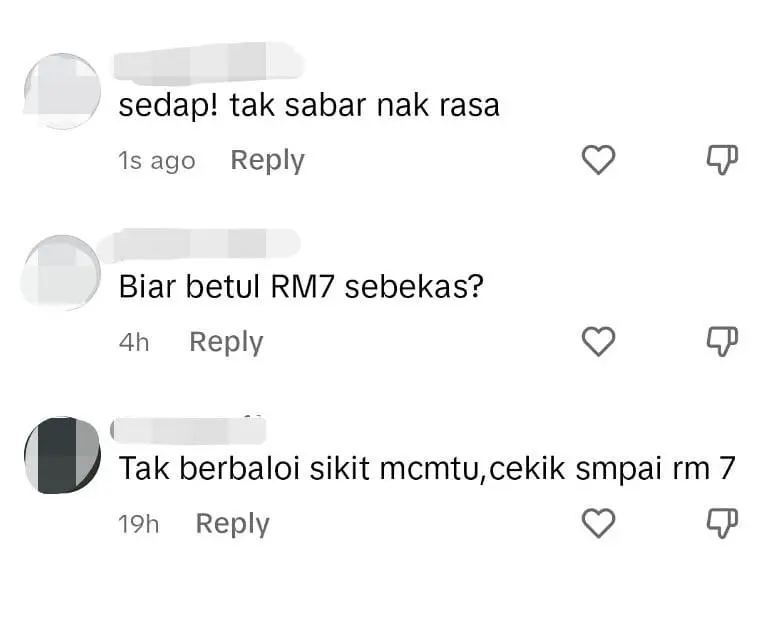
Task: Like the 'sedap! tak sabar nak rasa' comment
Action: tap(598, 160)
